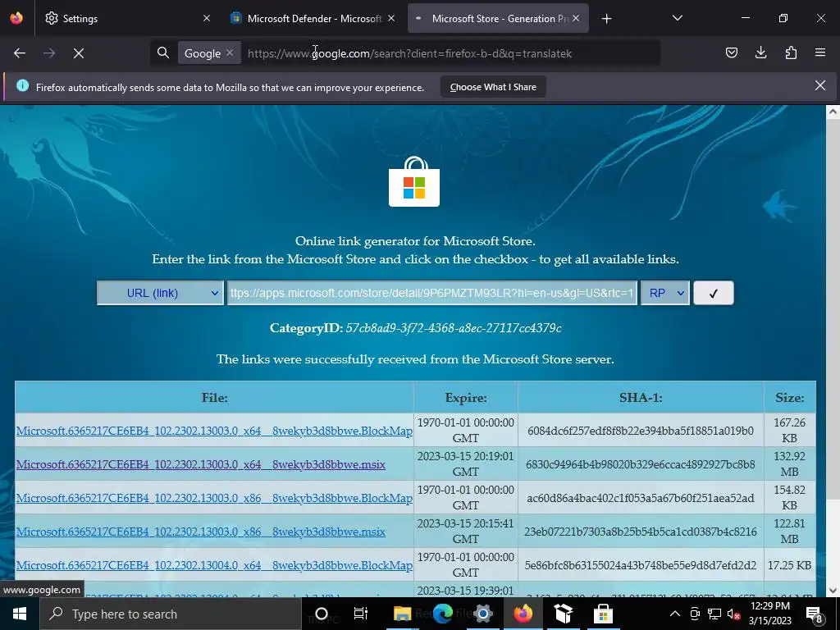Open Task View on the taskbar

coord(361,614)
